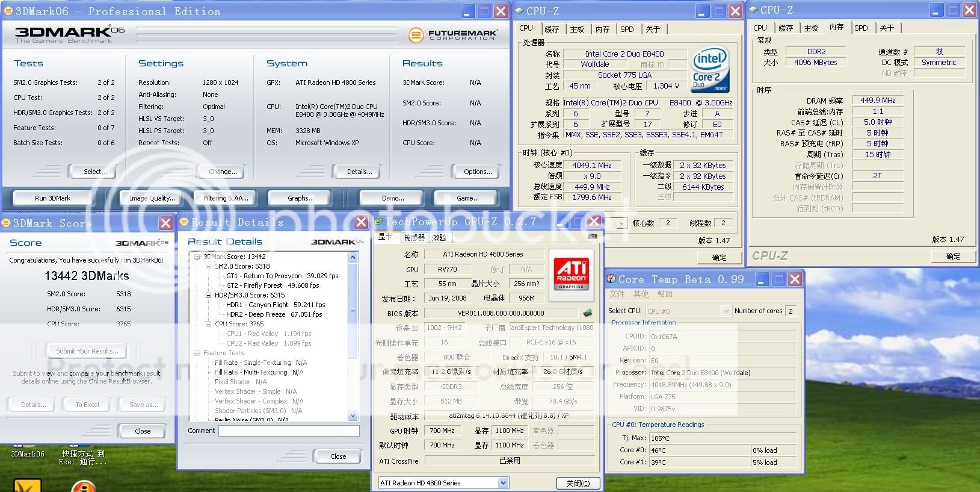This screenshot has width=980, height=492.
Task: Click the Graphs... button
Action: coord(300,198)
